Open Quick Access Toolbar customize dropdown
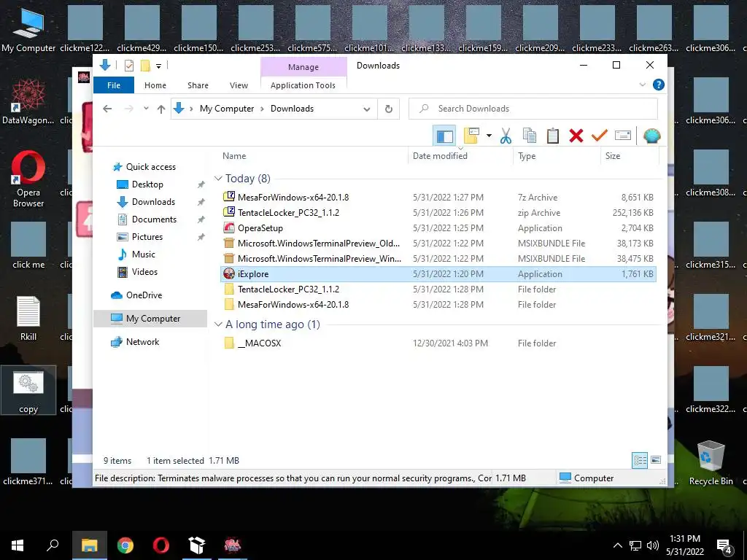Screen dimensions: 747x560 point(158,66)
